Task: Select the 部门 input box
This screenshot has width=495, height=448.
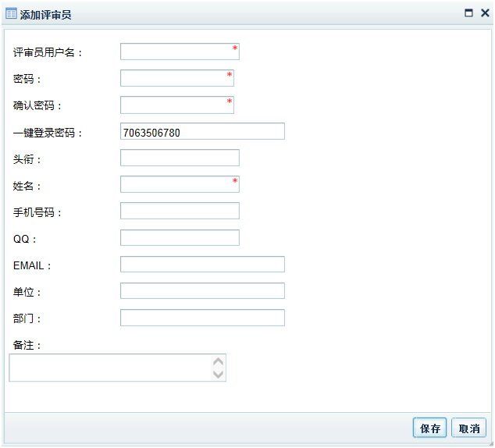Action: (202, 318)
